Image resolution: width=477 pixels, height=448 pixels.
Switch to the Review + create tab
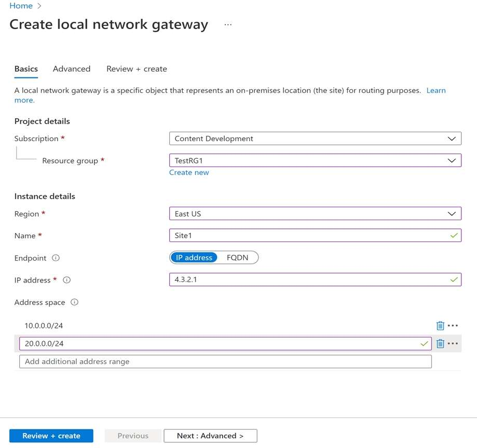[137, 69]
